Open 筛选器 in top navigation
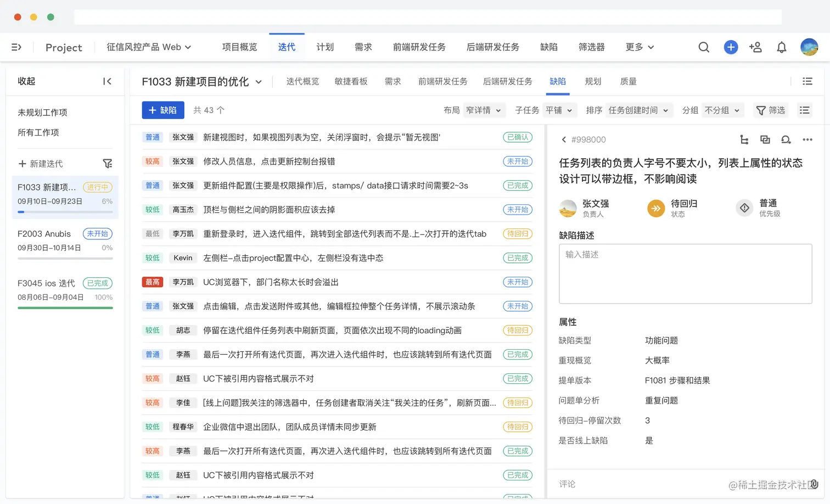 coord(591,47)
